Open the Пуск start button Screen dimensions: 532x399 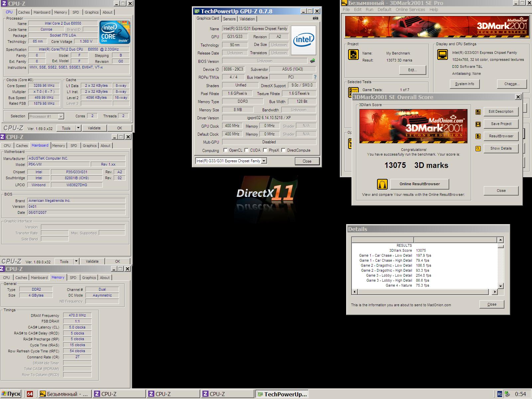tap(11, 394)
